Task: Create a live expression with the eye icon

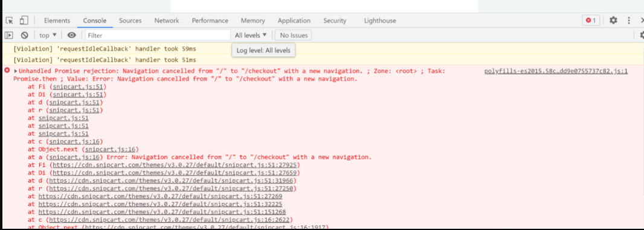Action: pos(72,36)
